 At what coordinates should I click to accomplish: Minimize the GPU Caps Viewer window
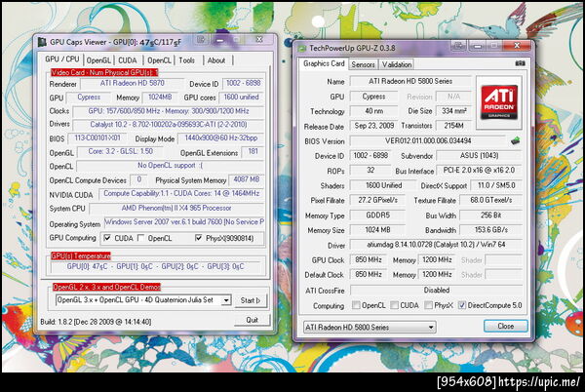point(220,39)
